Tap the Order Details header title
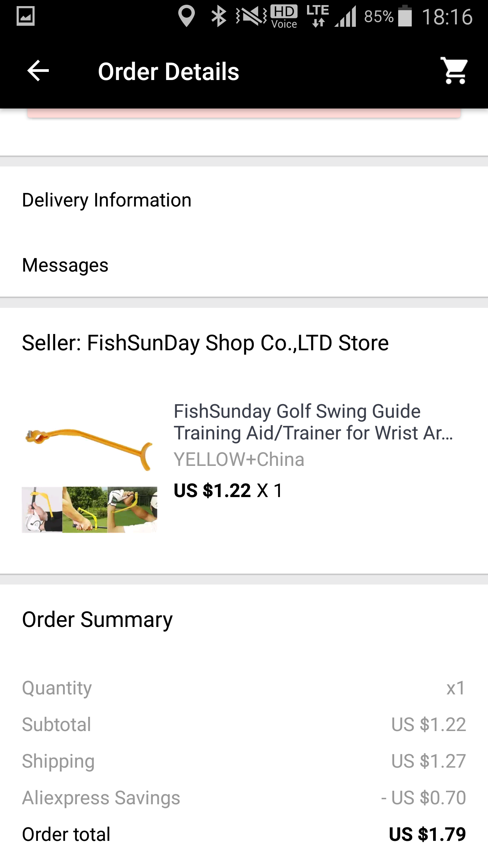 pyautogui.click(x=168, y=72)
